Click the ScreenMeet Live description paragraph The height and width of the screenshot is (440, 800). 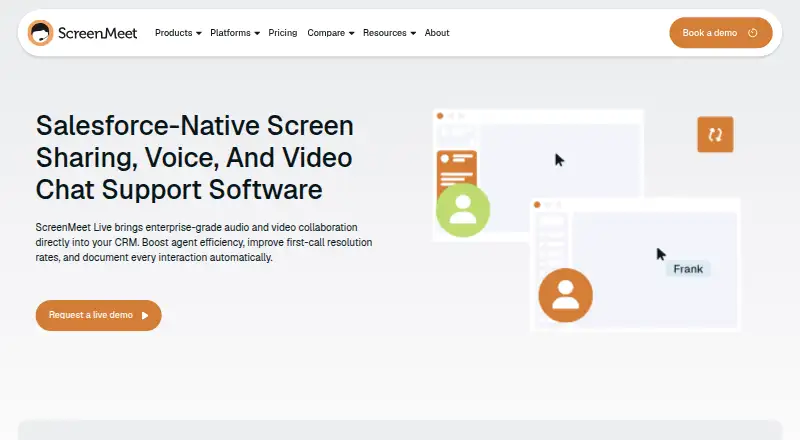pos(204,242)
